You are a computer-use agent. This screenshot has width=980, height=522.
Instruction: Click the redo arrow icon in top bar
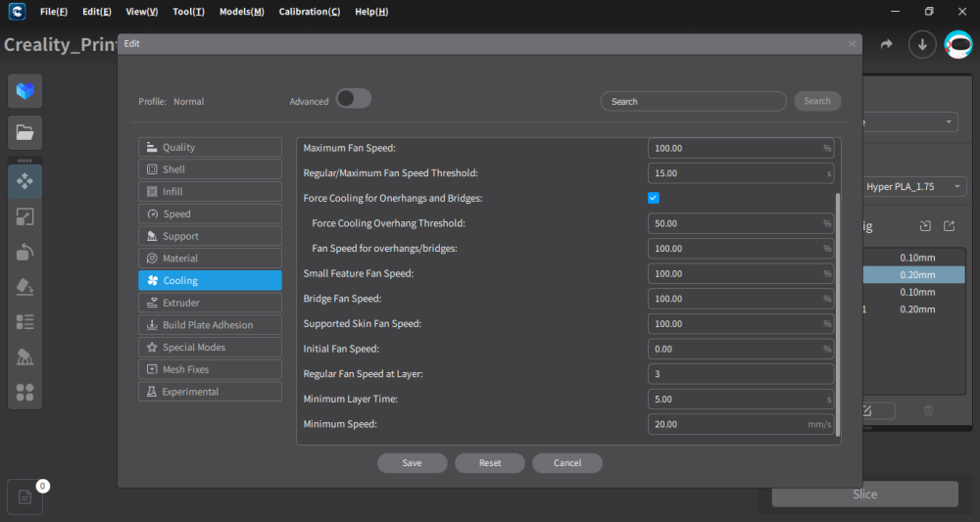click(x=886, y=44)
